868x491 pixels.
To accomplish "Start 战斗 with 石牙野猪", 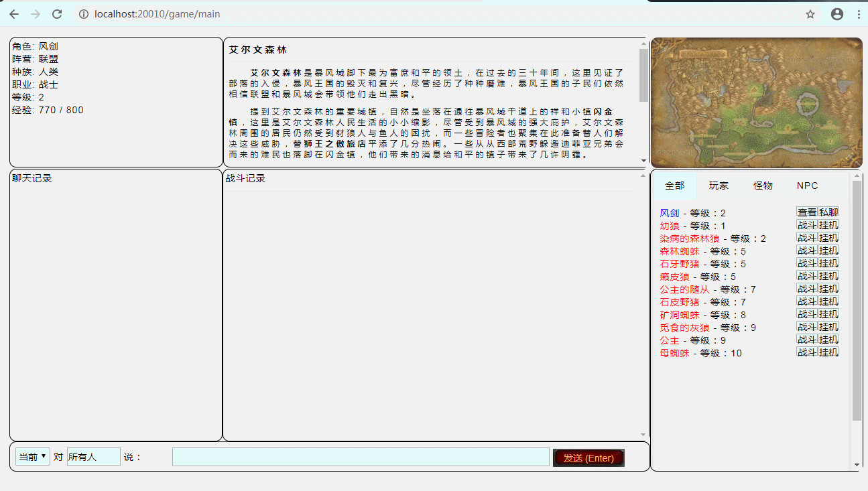I will 807,263.
